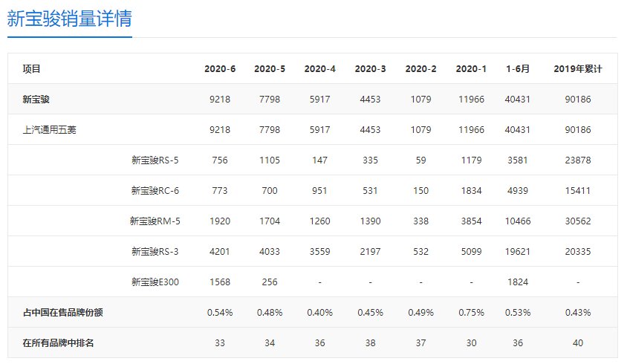Image resolution: width=630 pixels, height=364 pixels.
Task: Click the 0.75% market share cell
Action: 470,312
